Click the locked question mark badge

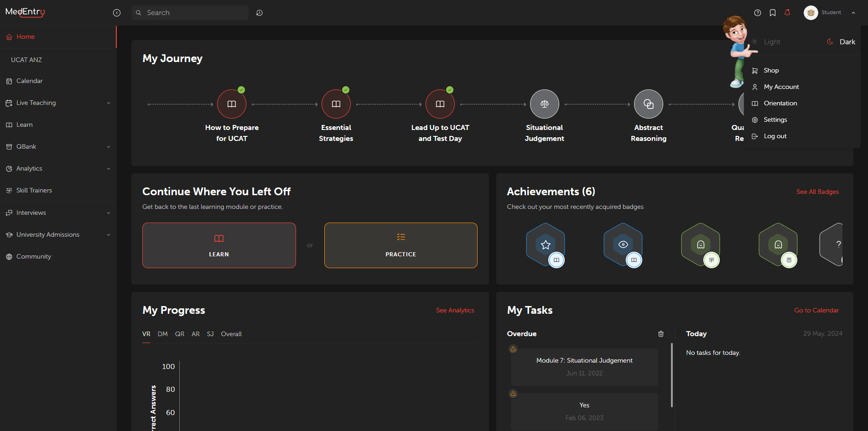(x=832, y=244)
